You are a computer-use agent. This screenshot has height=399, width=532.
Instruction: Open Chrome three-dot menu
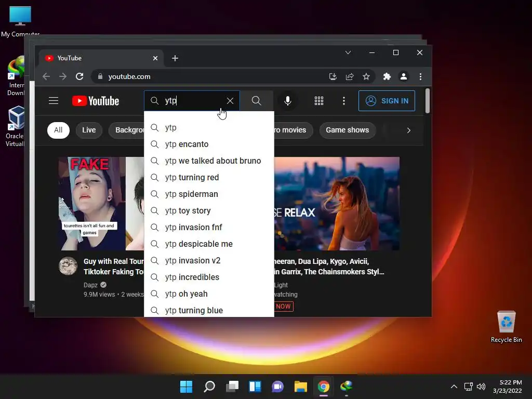coord(420,76)
